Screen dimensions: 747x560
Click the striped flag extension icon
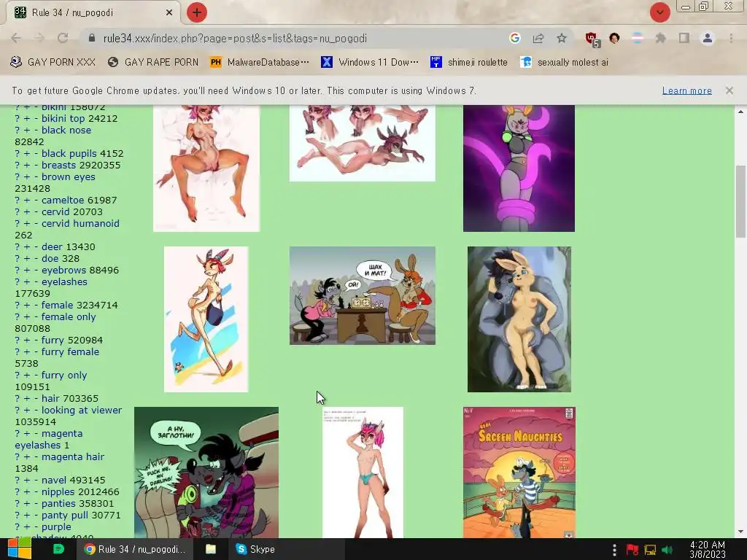(638, 38)
